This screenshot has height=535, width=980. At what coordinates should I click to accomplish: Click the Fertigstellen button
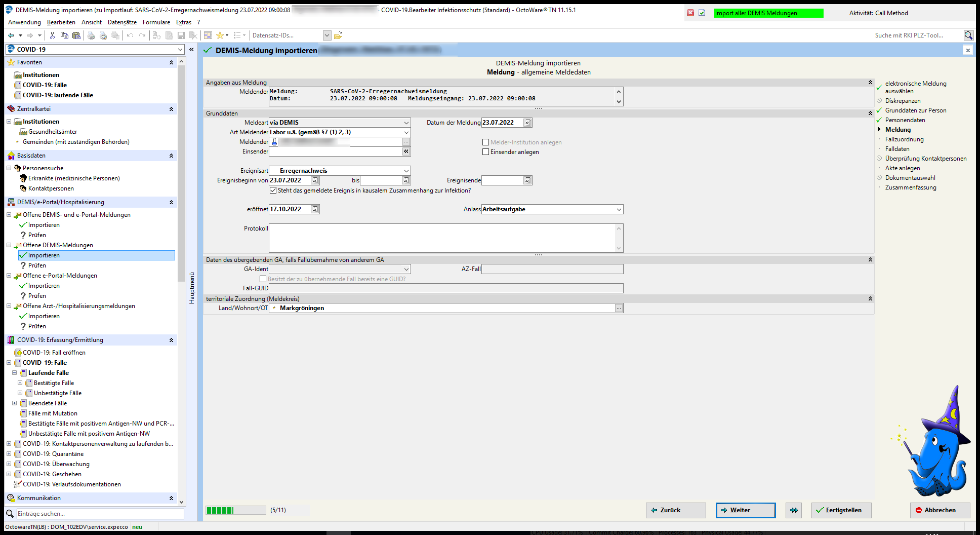pos(841,510)
